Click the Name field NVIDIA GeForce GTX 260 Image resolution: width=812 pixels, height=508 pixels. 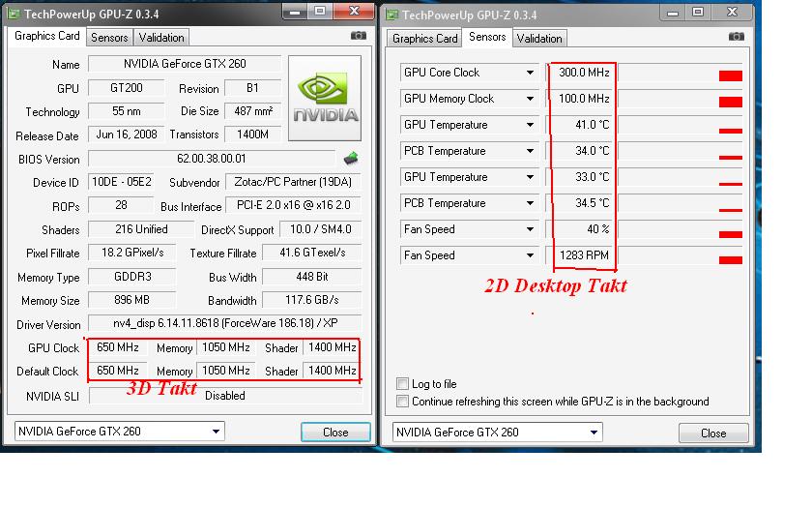tap(185, 64)
